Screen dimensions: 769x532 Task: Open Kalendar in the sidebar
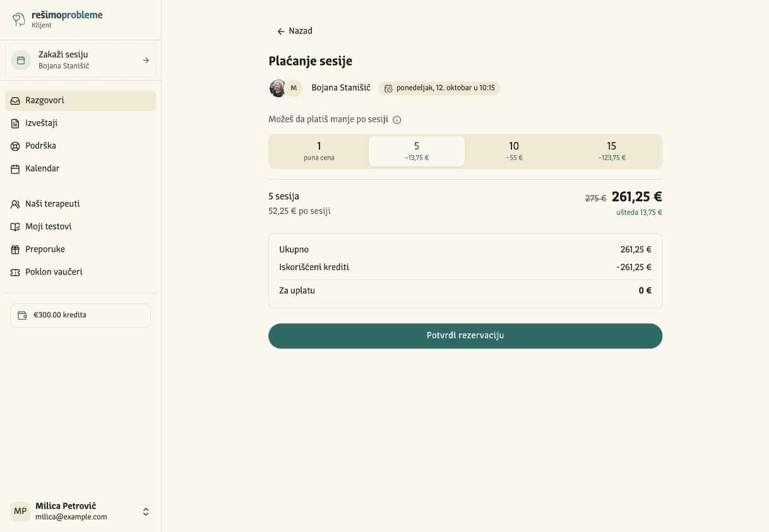[x=81, y=169]
